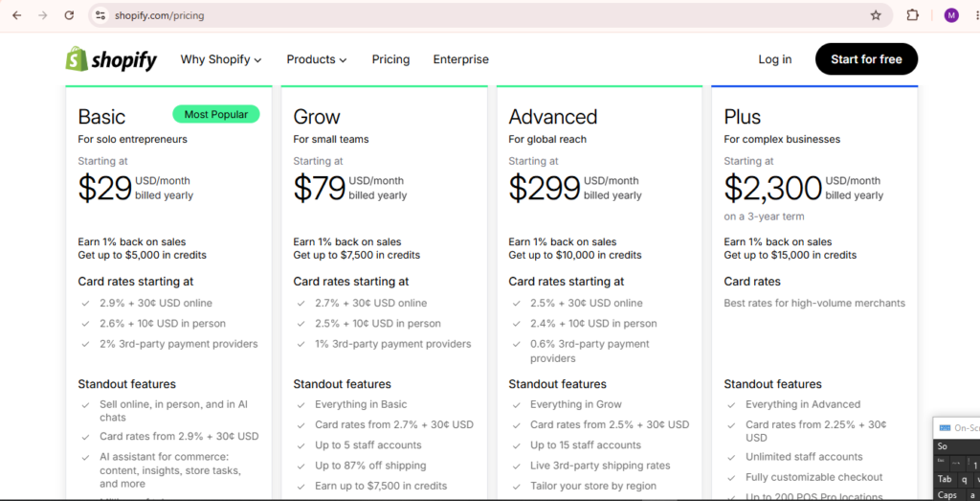Click "For complex businesses" text
980x501 pixels.
[x=782, y=139]
